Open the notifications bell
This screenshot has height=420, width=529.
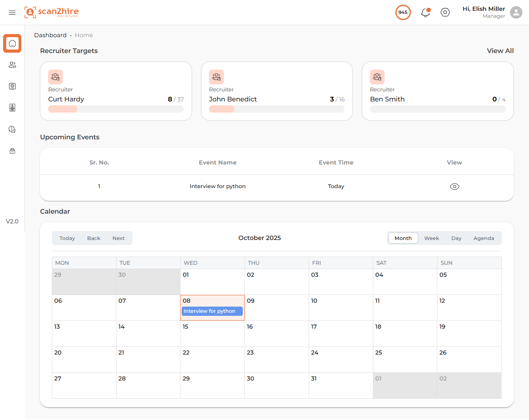[425, 12]
